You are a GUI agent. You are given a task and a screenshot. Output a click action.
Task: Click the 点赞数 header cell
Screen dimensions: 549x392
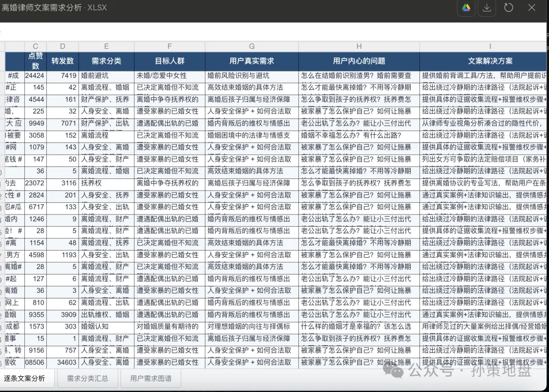(35, 61)
